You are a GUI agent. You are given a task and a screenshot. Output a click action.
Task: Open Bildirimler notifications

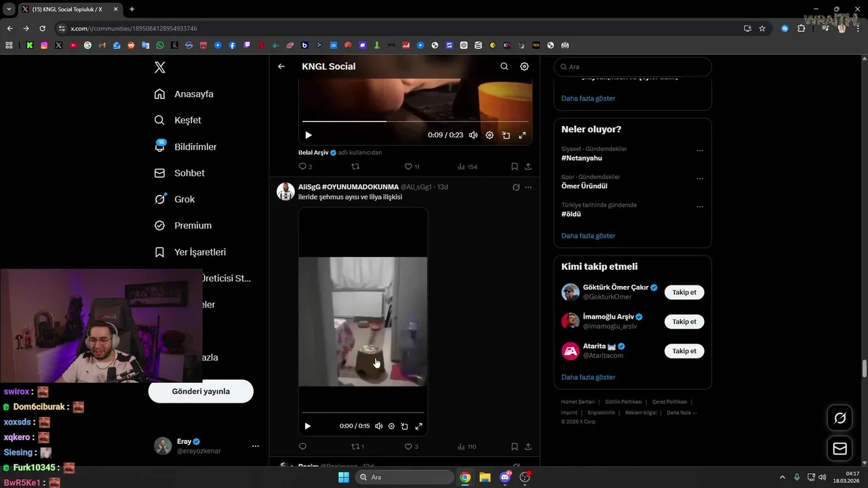click(x=186, y=146)
